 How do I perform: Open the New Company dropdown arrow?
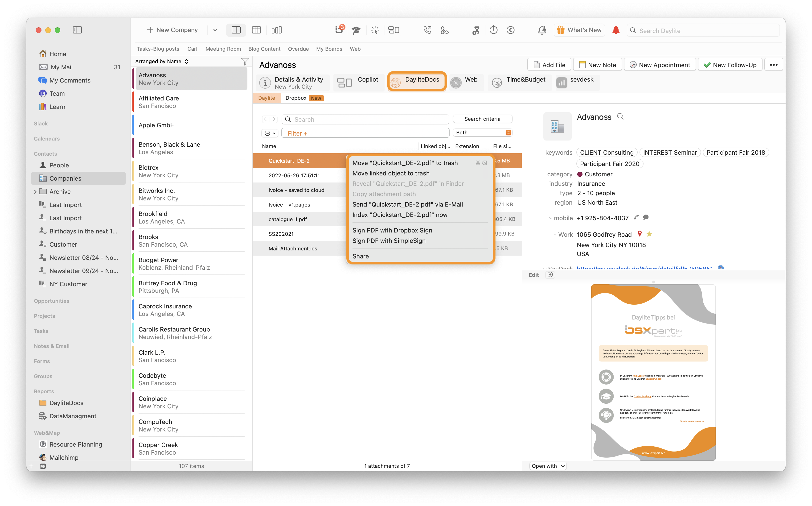tap(215, 30)
